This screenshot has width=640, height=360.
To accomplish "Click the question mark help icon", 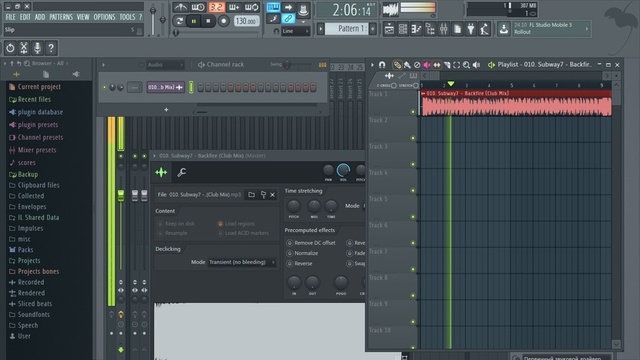I will [51, 48].
